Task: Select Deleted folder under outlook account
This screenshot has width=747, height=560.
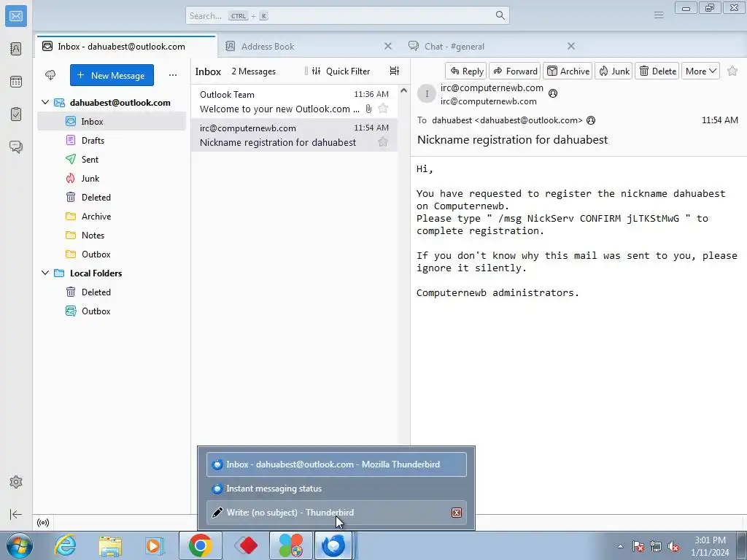Action: coord(112,197)
